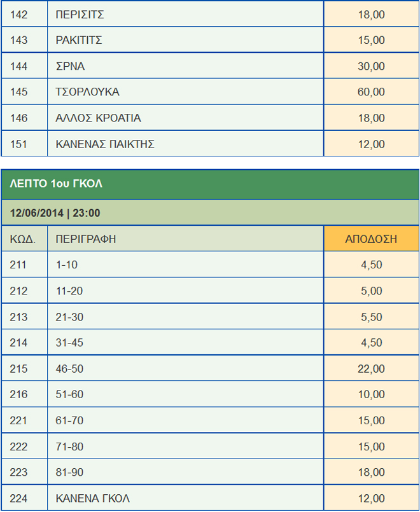The width and height of the screenshot is (420, 512).
Task: Select odds for minute range 61-70
Action: [x=371, y=420]
